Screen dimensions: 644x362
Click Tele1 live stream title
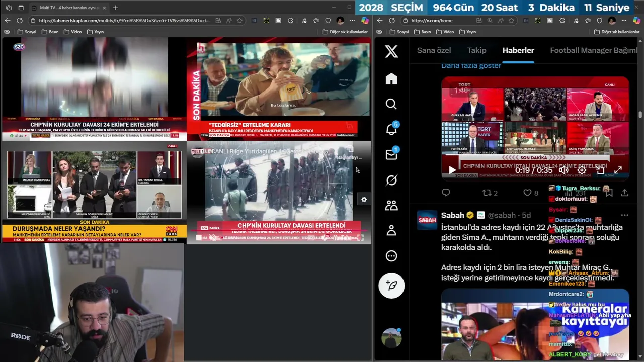point(272,151)
